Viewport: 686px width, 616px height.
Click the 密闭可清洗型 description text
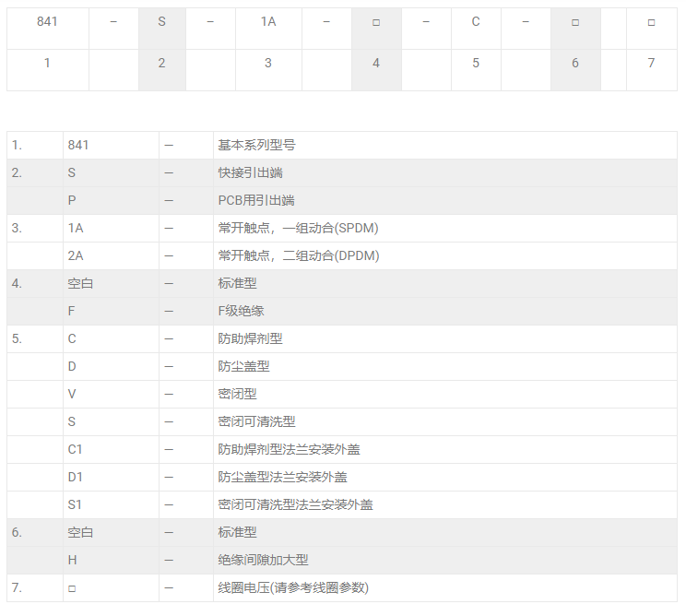tap(256, 421)
